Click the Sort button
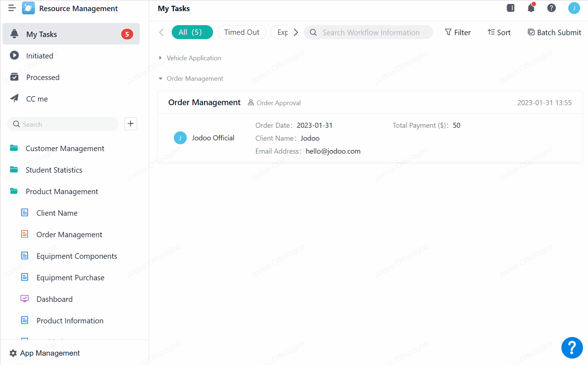This screenshot has height=365, width=588. [x=499, y=33]
